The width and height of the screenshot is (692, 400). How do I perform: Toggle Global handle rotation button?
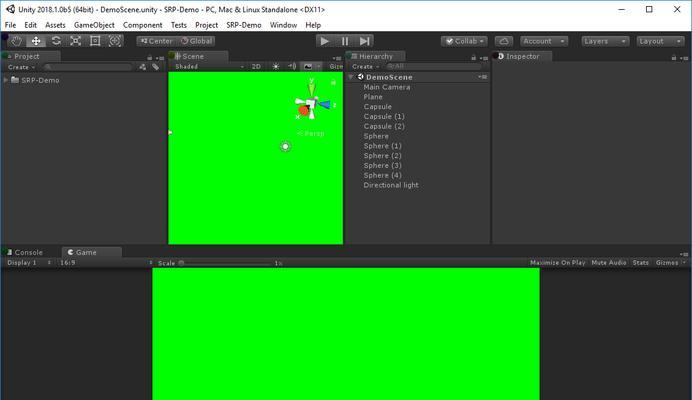196,41
